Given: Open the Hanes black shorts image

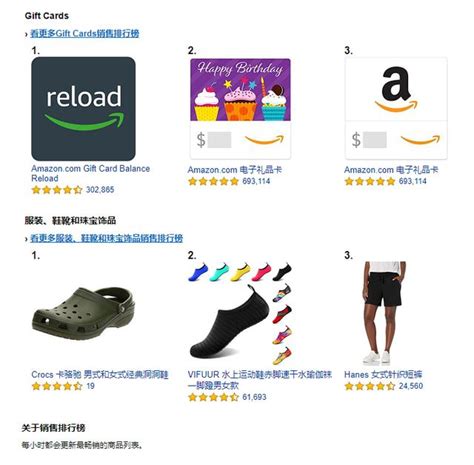Looking at the screenshot, I should (384, 313).
